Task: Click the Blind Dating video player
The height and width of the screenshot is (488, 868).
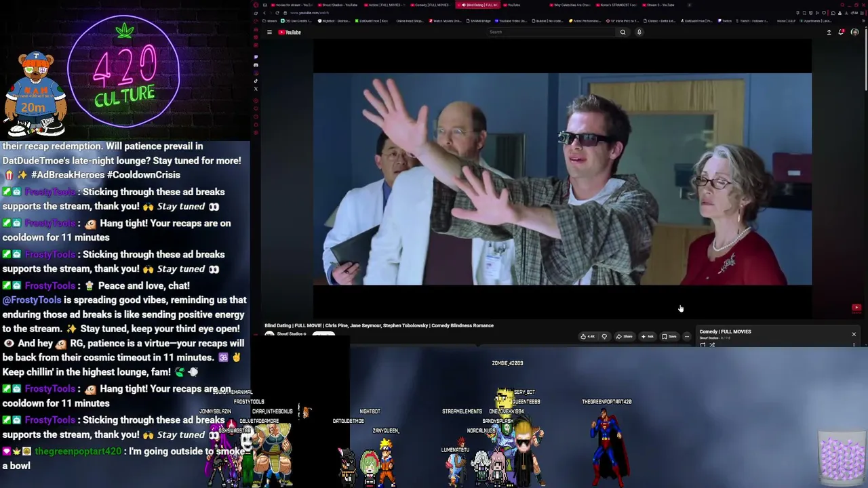Action: 562,179
